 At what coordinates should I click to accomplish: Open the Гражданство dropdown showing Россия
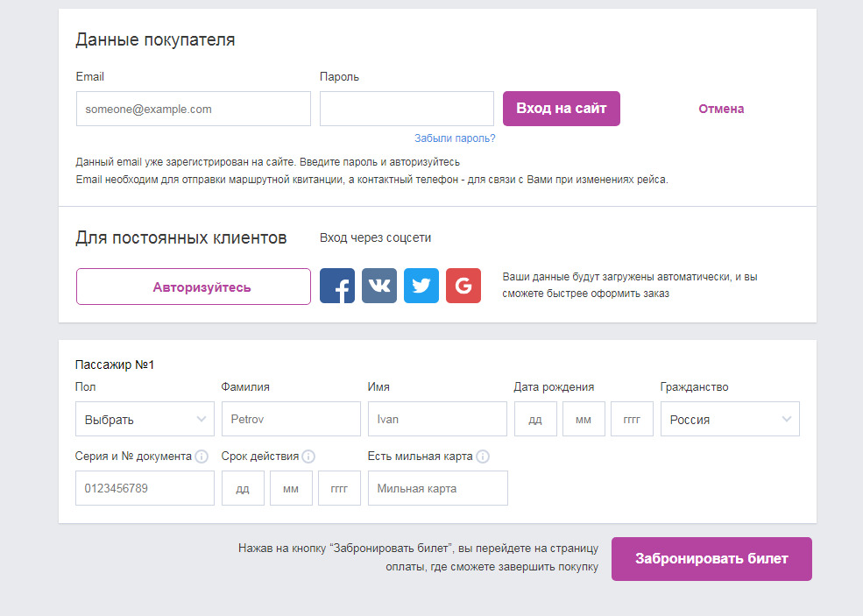[x=730, y=419]
